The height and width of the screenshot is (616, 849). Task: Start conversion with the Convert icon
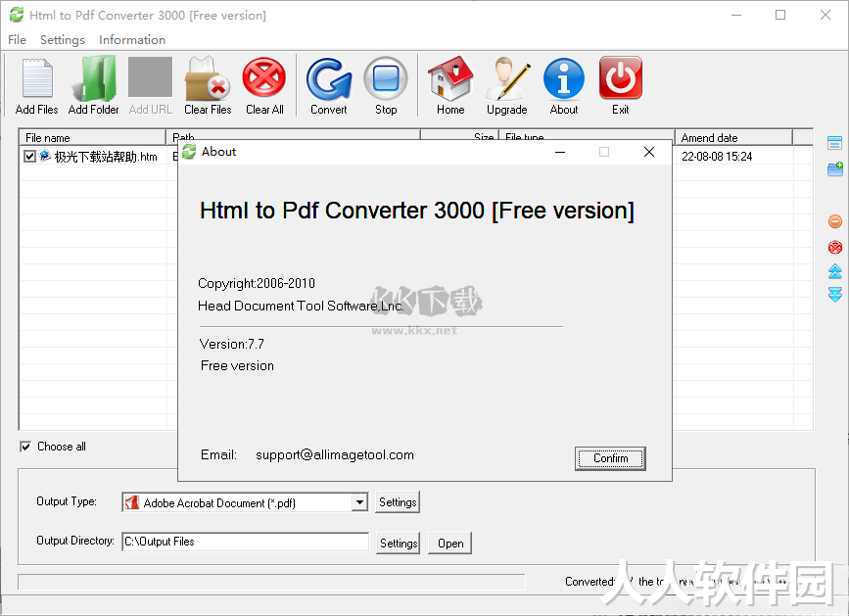tap(329, 79)
